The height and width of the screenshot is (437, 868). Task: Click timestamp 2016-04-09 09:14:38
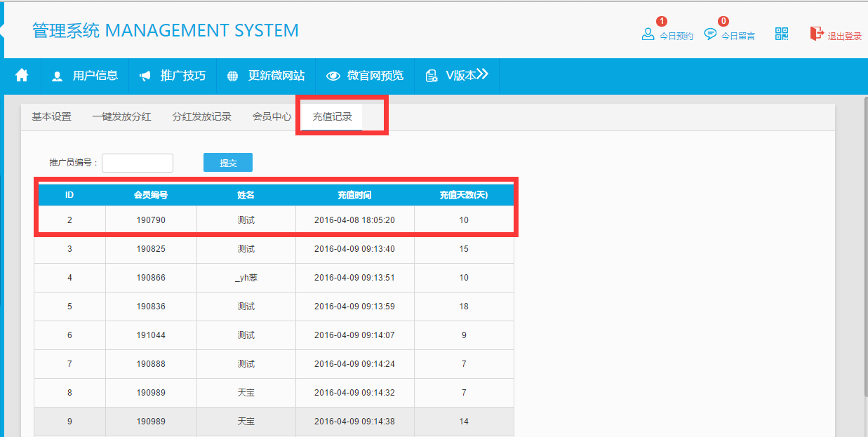pos(354,422)
